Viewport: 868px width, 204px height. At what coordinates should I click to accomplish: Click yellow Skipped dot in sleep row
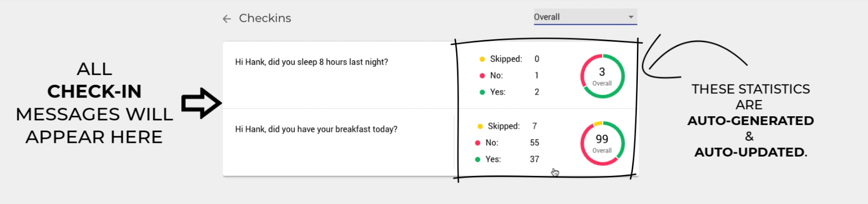pos(482,59)
